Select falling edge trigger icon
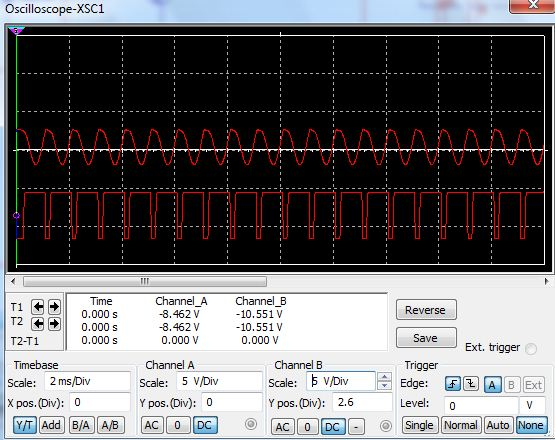This screenshot has height=440, width=555. (471, 384)
